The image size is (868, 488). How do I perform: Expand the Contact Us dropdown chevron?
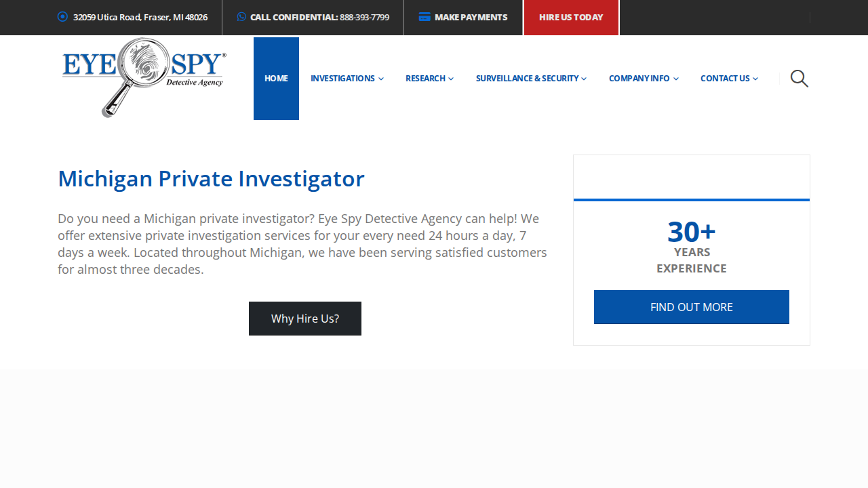(755, 79)
